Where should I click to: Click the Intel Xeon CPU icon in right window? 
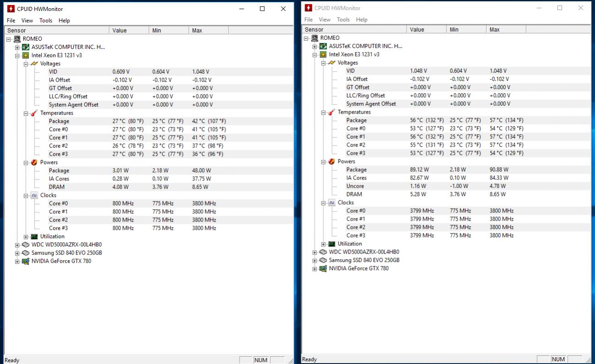point(323,54)
